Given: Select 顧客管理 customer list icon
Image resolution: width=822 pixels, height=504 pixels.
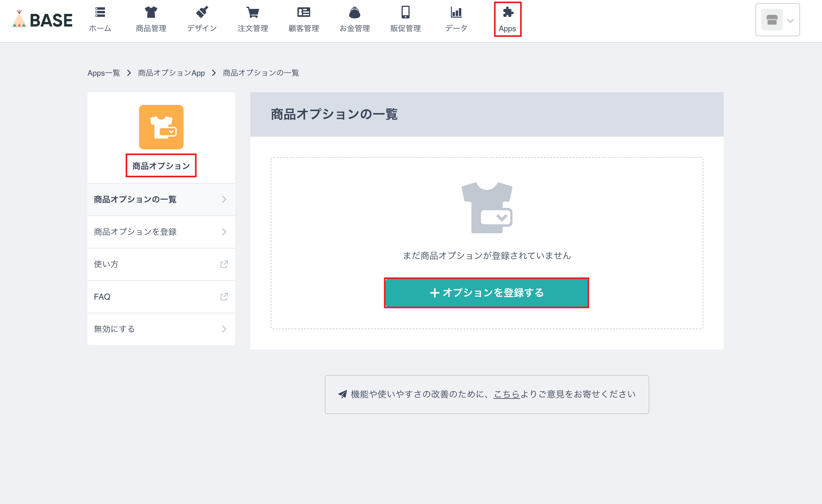Looking at the screenshot, I should 303,12.
